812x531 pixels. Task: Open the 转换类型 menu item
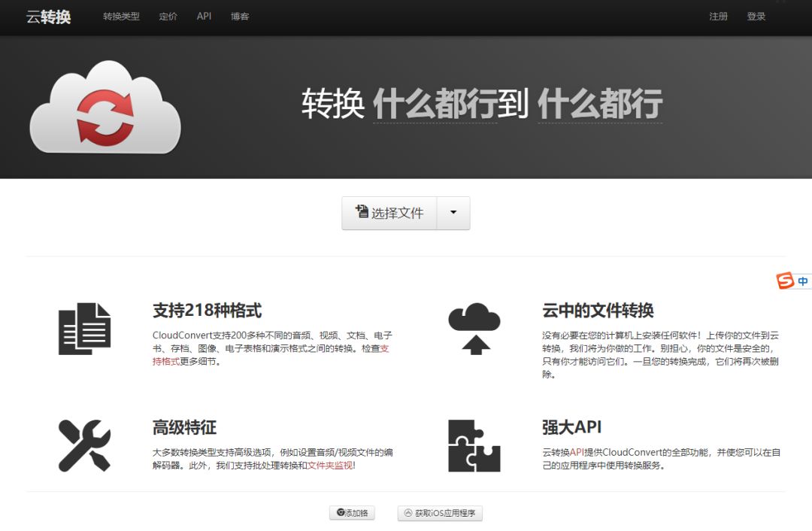(121, 17)
